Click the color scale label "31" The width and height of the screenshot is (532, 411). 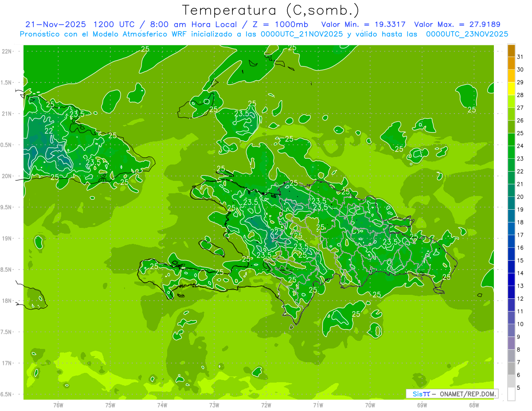pyautogui.click(x=520, y=57)
